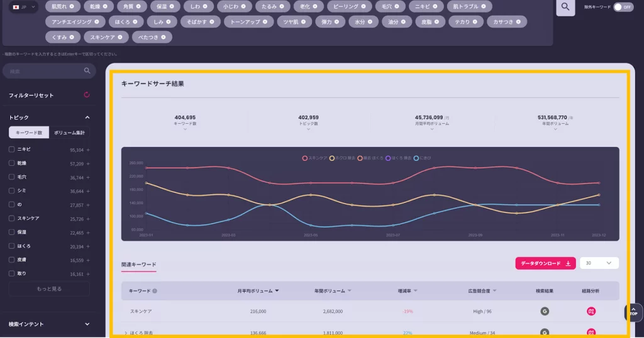The image size is (644, 338).
Task: Open route analysis icon for スキンケア row
Action: 591,311
